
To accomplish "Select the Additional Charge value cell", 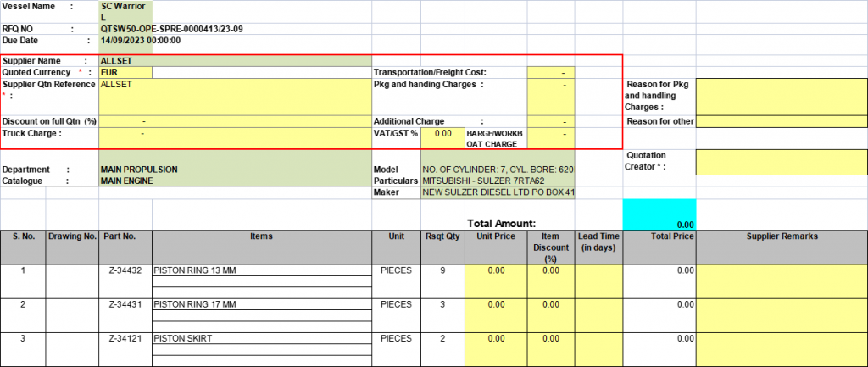I will [550, 121].
